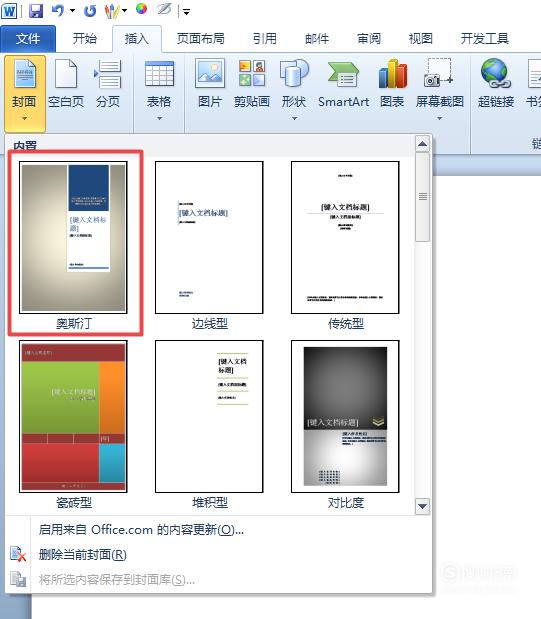Save the document with the floppy icon
541x619 pixels.
36,10
